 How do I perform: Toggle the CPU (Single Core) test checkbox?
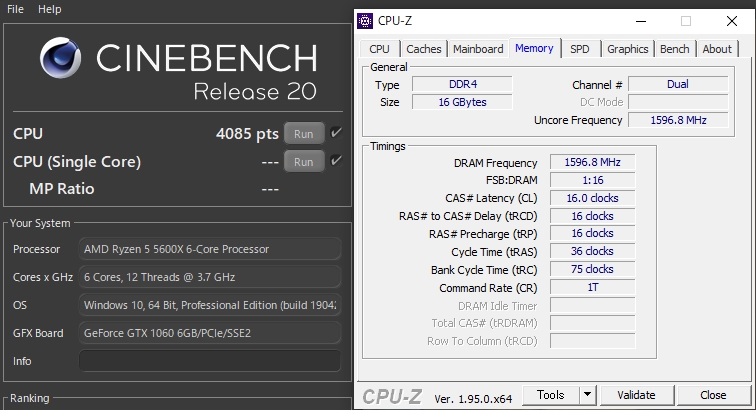336,161
